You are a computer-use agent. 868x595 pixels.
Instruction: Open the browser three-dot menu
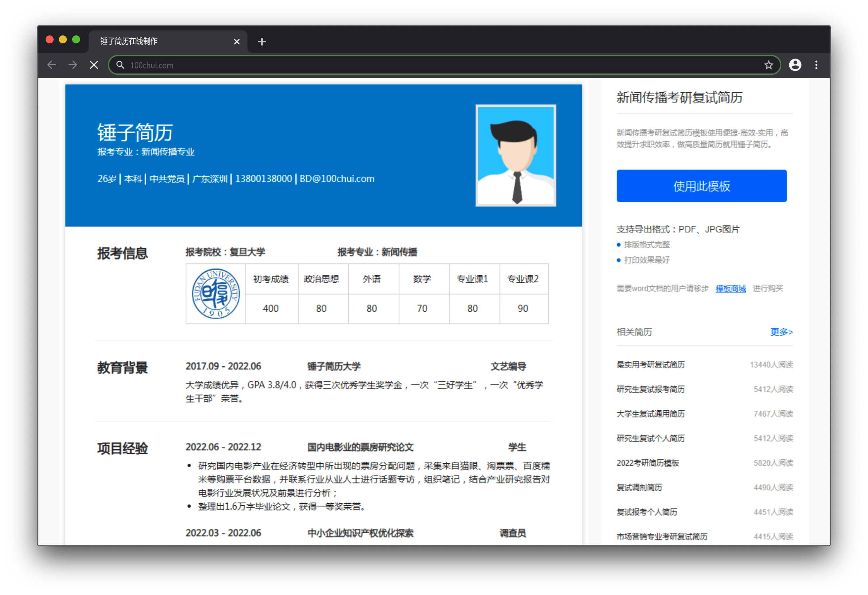pyautogui.click(x=816, y=65)
